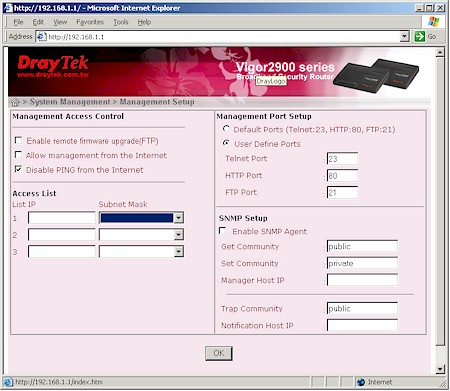Click the page icon in the address bar

click(41, 36)
